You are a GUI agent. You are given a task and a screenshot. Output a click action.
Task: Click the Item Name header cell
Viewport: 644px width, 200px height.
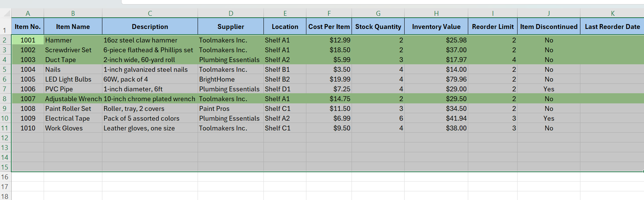tap(73, 27)
